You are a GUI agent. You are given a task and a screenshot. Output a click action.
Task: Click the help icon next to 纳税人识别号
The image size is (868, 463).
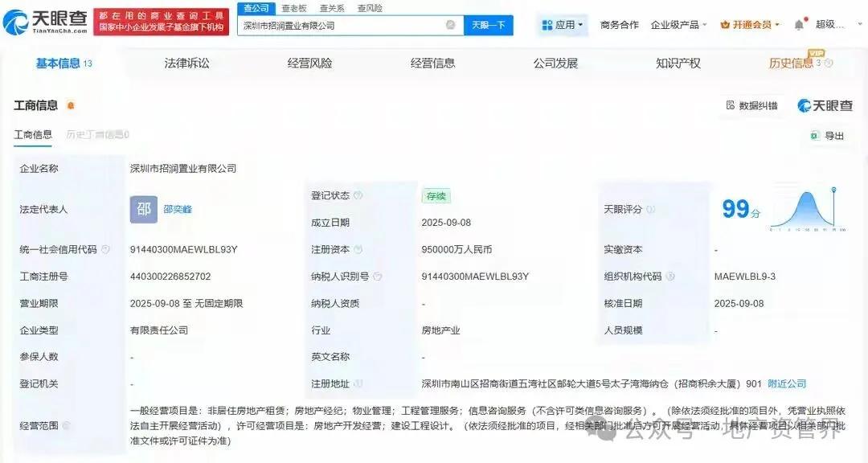point(378,277)
